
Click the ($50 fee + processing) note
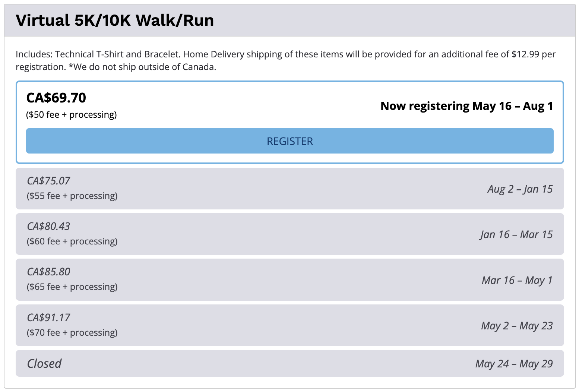point(72,115)
